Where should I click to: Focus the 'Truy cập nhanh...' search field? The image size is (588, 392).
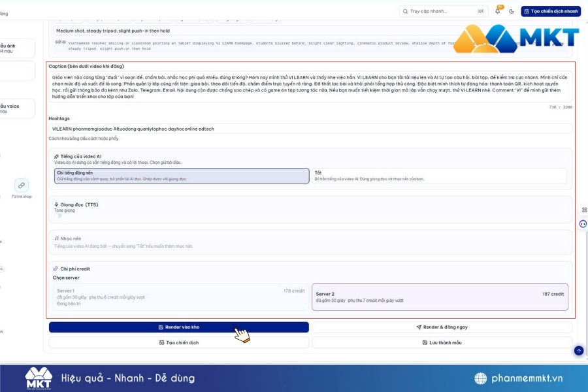pos(443,11)
